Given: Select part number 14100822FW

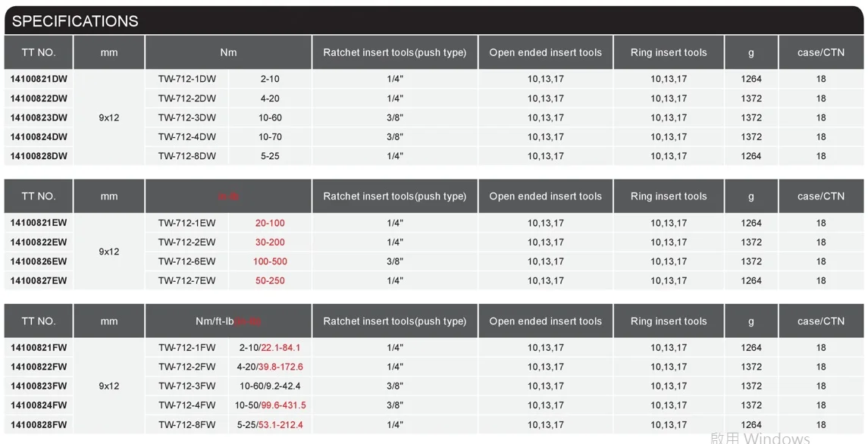Looking at the screenshot, I should 39,367.
